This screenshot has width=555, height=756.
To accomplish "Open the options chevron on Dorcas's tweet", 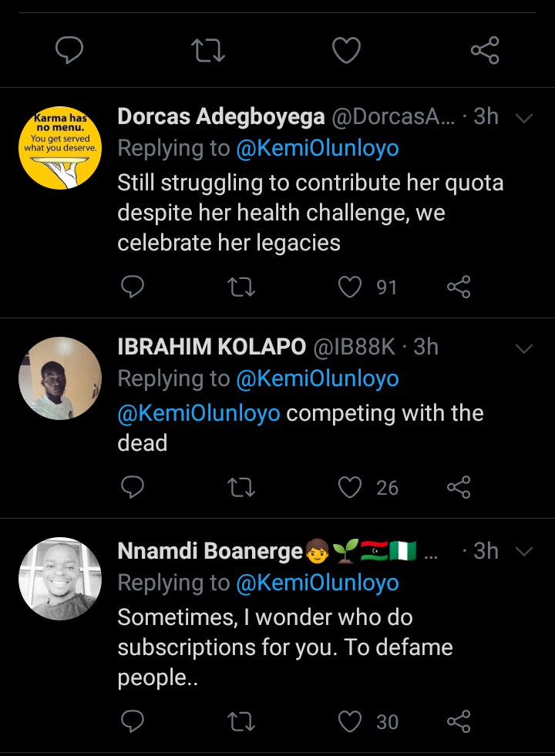I will (524, 119).
